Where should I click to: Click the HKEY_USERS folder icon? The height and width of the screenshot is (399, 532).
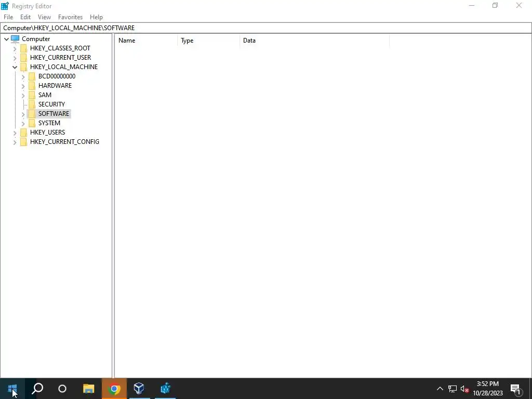(23, 132)
